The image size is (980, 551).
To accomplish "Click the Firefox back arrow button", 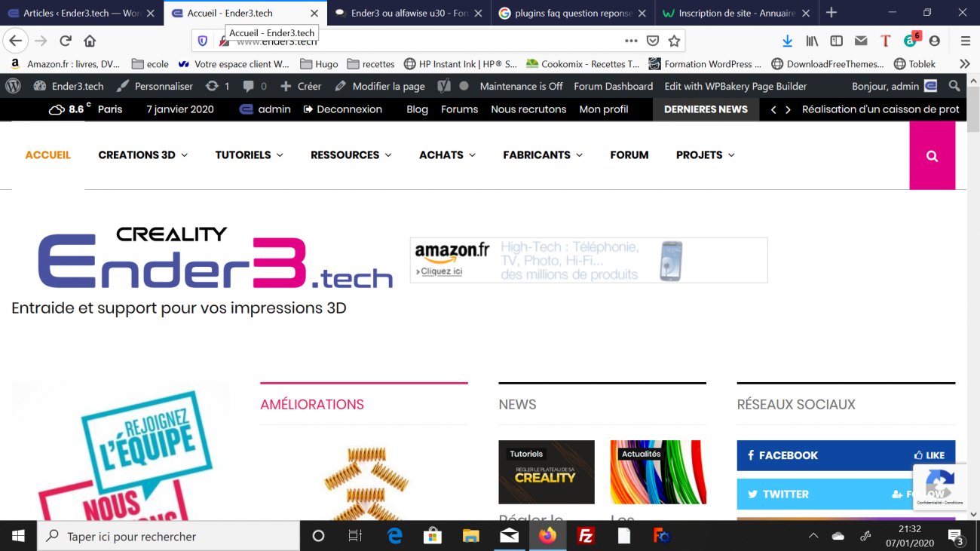I will tap(15, 41).
